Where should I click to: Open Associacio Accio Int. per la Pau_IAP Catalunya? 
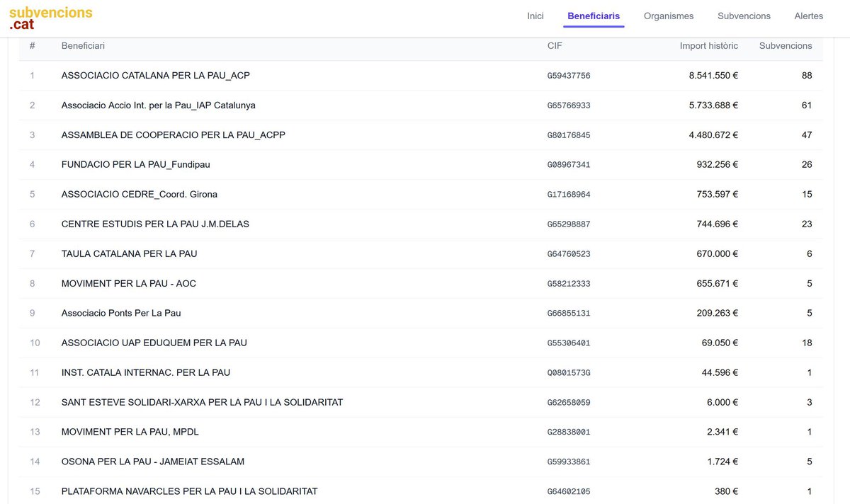[x=159, y=105]
